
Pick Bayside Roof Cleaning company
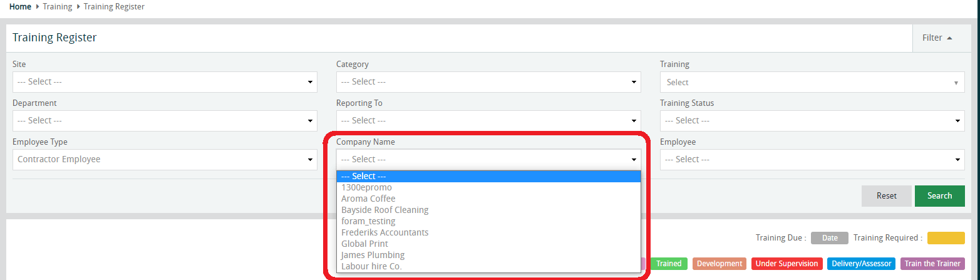click(x=384, y=210)
